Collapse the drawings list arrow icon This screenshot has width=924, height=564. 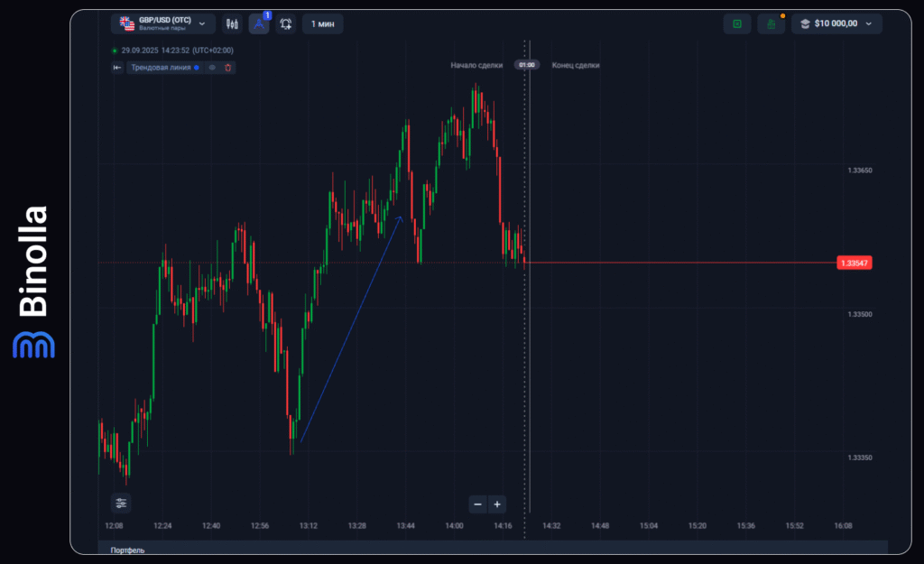click(x=117, y=68)
